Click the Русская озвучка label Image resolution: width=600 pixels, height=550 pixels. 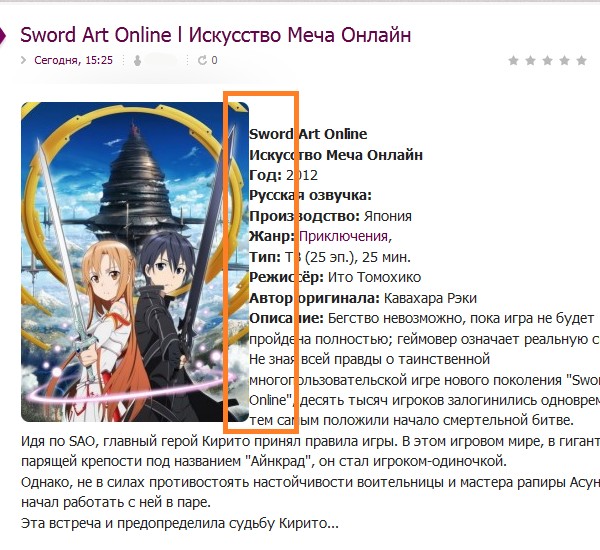point(310,196)
